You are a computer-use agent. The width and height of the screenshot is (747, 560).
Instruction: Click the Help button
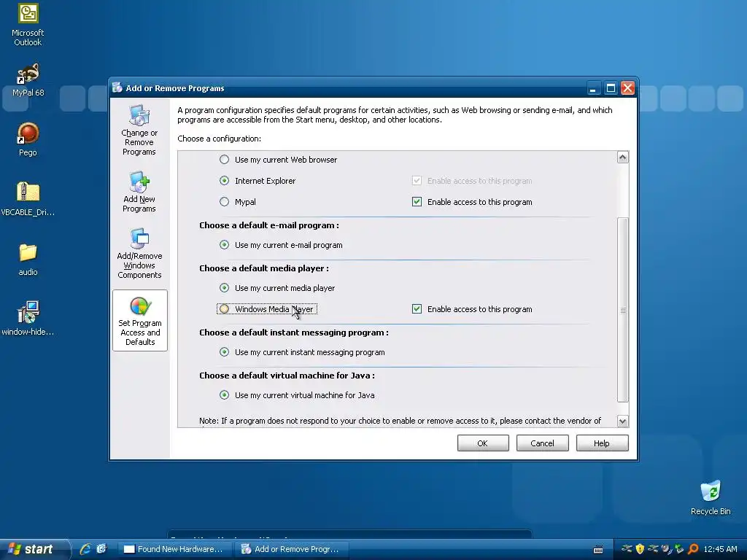602,443
